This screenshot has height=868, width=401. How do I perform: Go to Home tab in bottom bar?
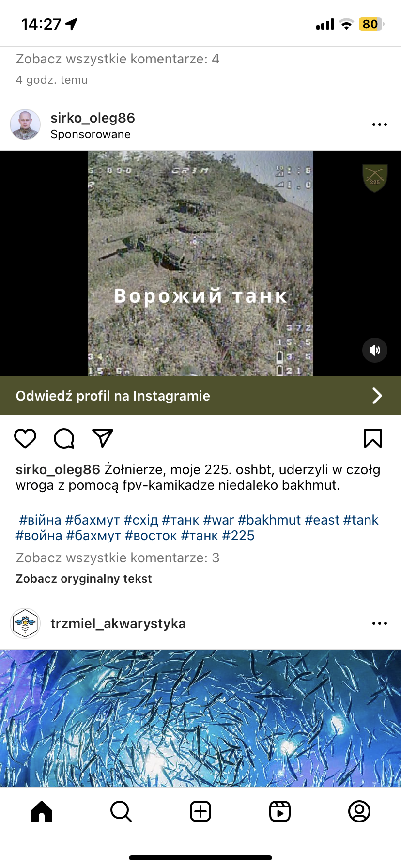42,811
